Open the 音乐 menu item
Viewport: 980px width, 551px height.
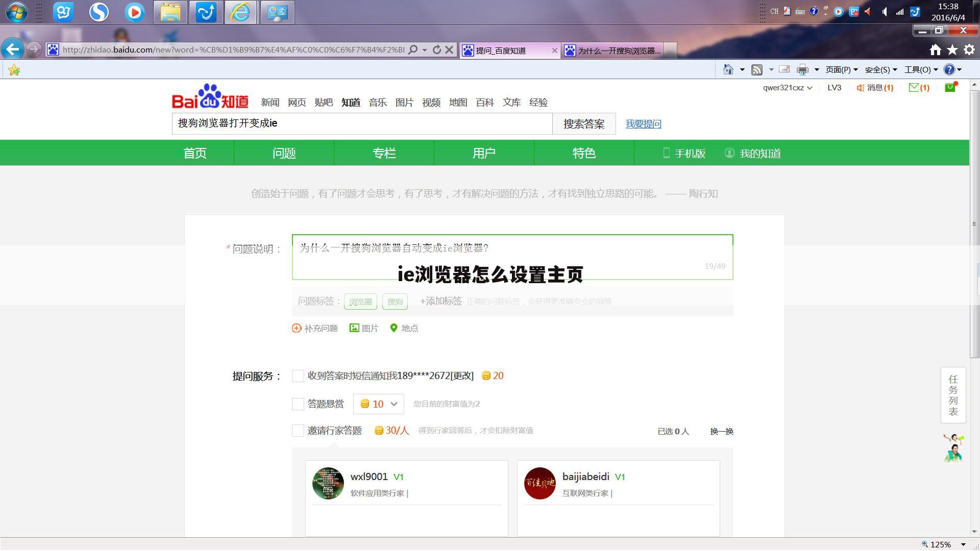coord(377,102)
